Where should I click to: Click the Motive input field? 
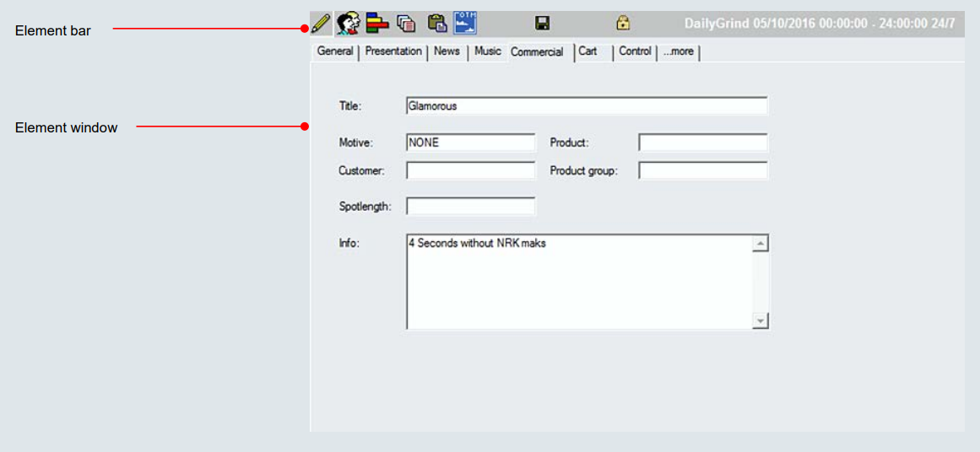(470, 143)
